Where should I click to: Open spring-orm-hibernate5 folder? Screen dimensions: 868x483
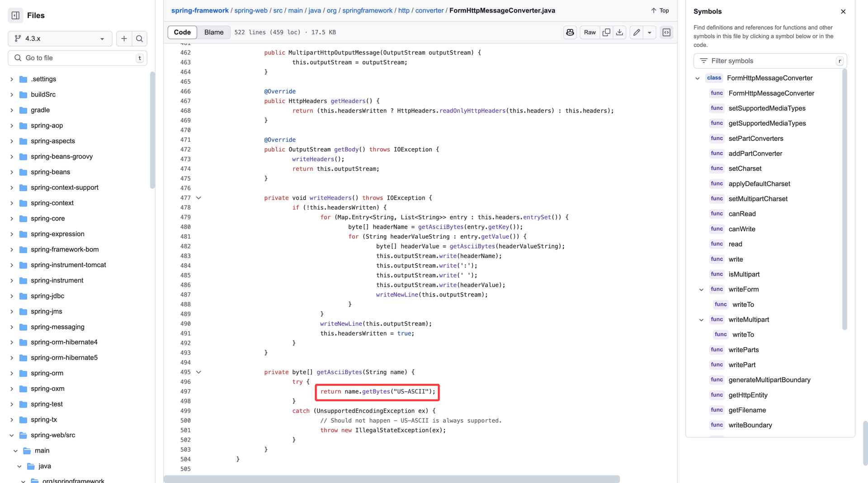coord(64,357)
